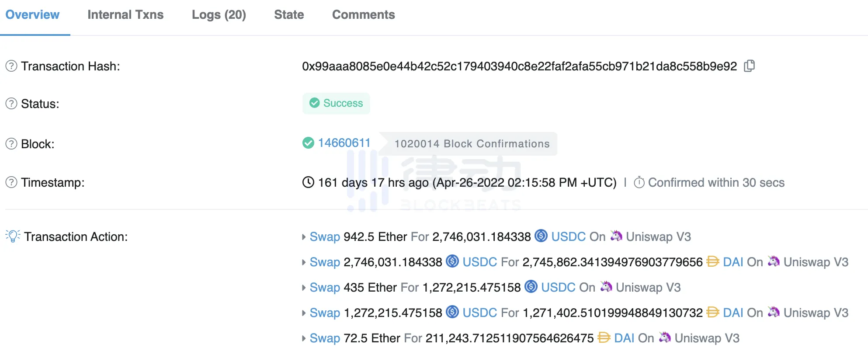This screenshot has width=868, height=362.
Task: Click the stopwatch icon near Confirmed within 30 secs
Action: (x=639, y=182)
